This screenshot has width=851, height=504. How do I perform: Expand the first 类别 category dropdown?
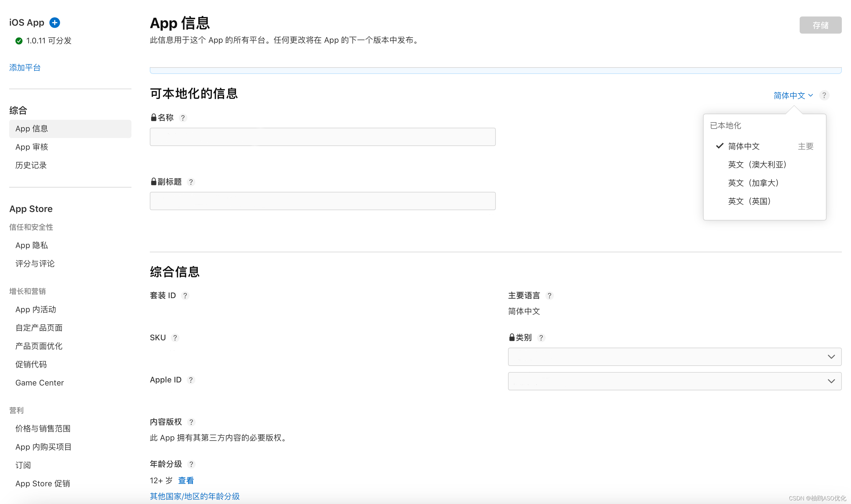674,356
